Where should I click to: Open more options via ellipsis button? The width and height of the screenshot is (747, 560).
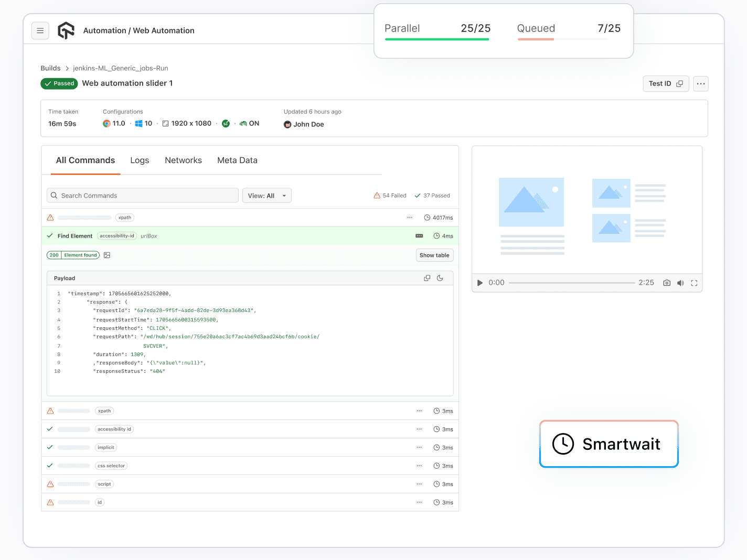coord(701,83)
